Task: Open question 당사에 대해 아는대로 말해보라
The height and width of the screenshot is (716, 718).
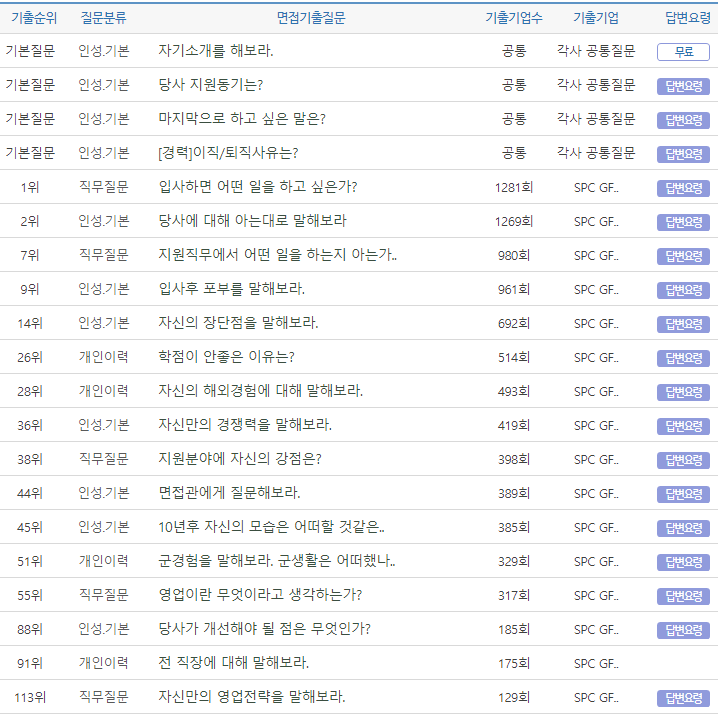Action: (x=252, y=221)
